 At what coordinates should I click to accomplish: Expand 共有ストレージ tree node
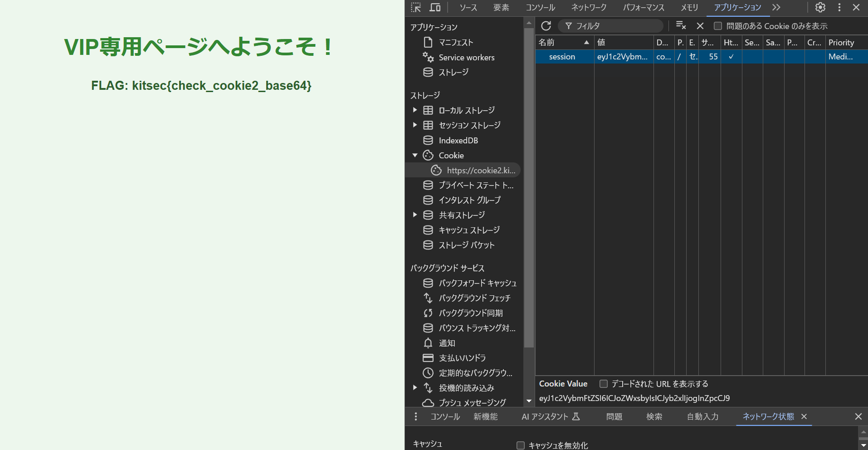[415, 215]
